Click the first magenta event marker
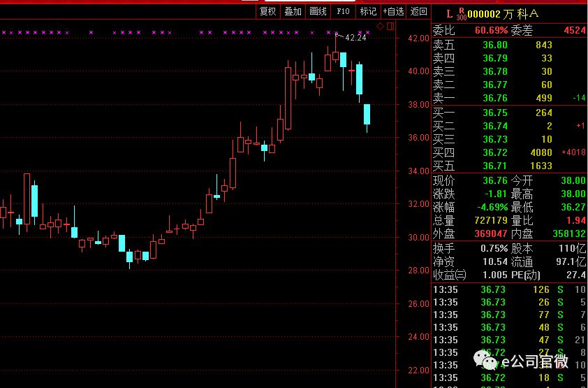Viewport: 588px width, 388px height. 3,33
